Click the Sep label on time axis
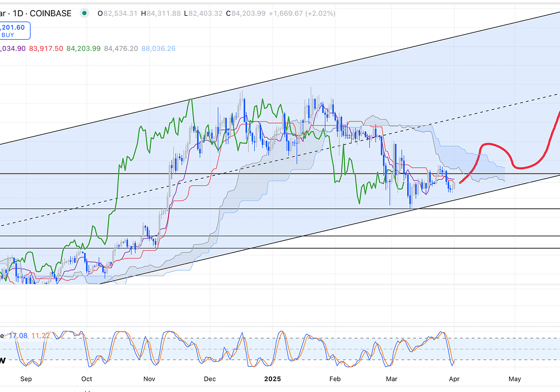Image resolution: width=560 pixels, height=392 pixels. pyautogui.click(x=25, y=379)
